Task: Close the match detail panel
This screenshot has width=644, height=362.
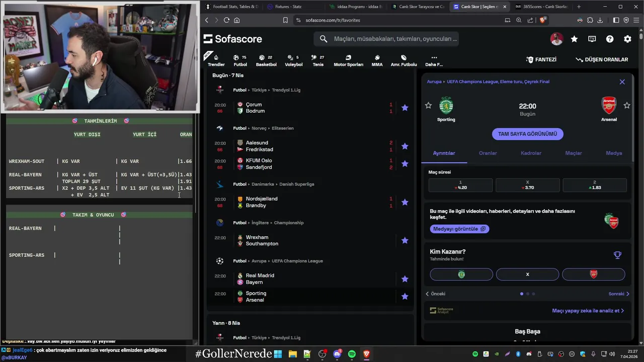Action: (x=622, y=81)
